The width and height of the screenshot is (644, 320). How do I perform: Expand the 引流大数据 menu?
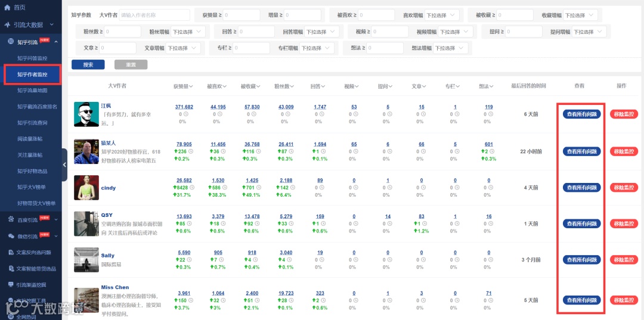[x=52, y=24]
